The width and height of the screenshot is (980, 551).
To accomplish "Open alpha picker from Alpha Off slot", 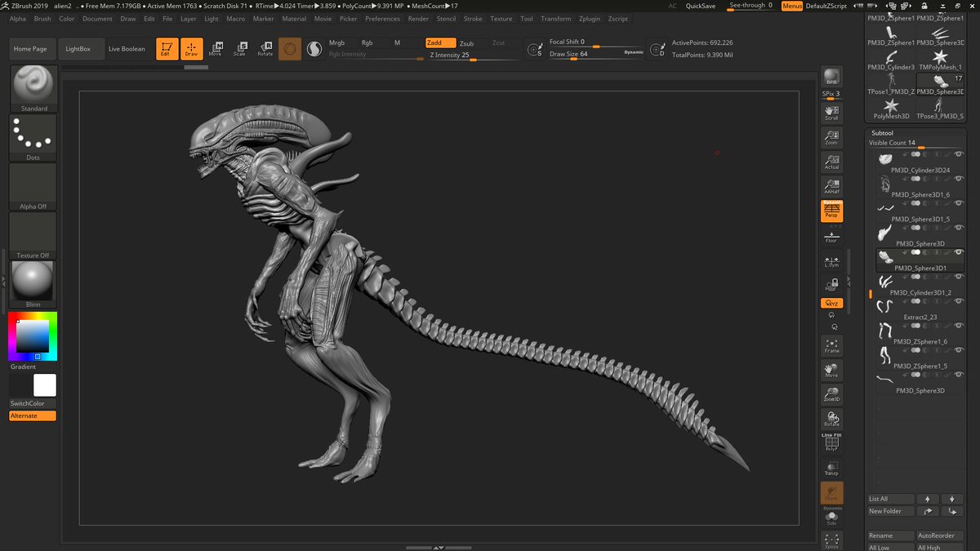I will point(33,187).
